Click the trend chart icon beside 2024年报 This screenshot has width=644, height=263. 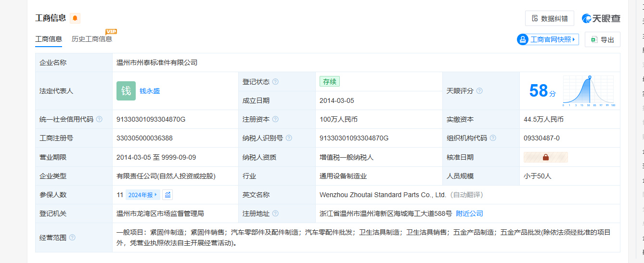[167, 195]
